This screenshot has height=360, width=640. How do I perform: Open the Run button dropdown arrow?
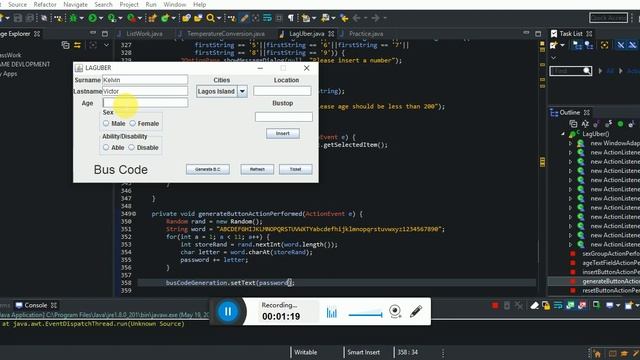point(101,18)
